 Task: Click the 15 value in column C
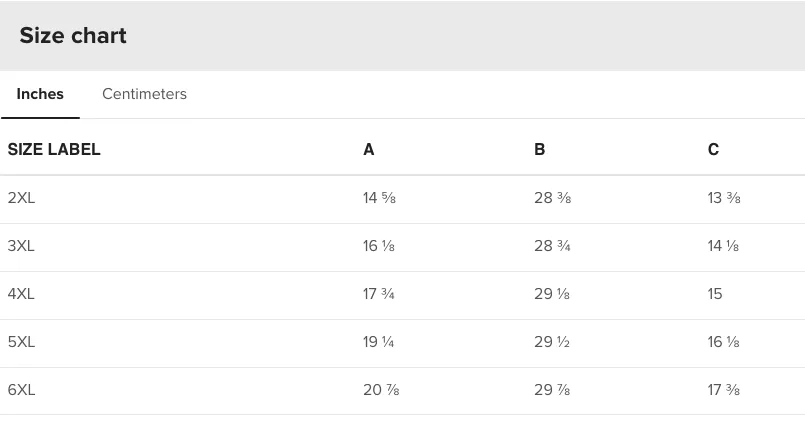coord(715,294)
